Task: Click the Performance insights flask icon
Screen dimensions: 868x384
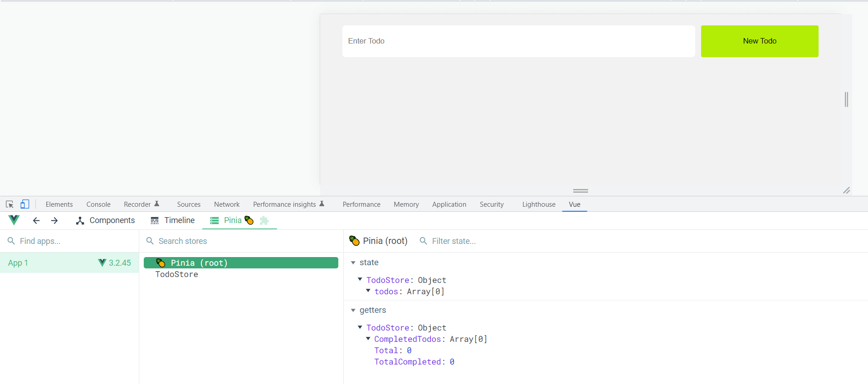Action: (x=322, y=204)
